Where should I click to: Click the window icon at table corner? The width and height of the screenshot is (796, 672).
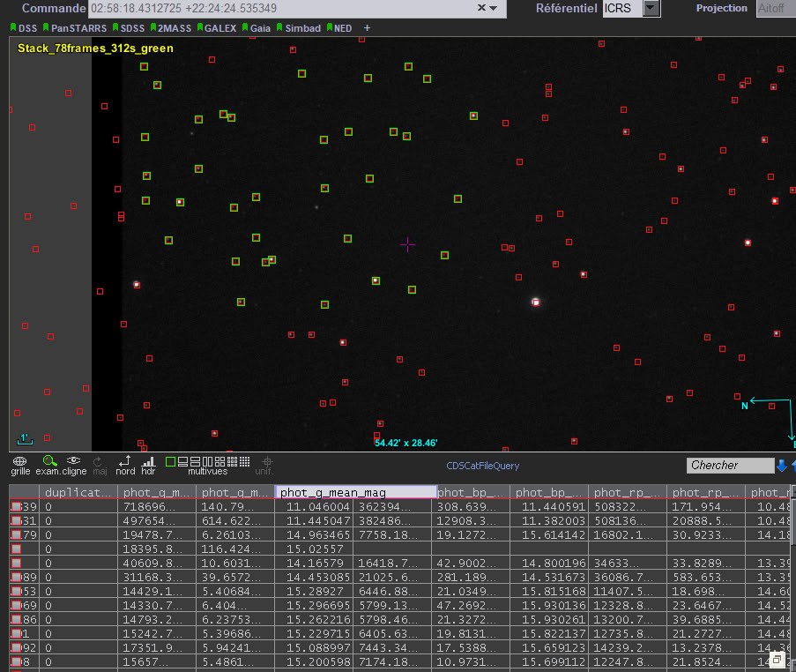(777, 660)
